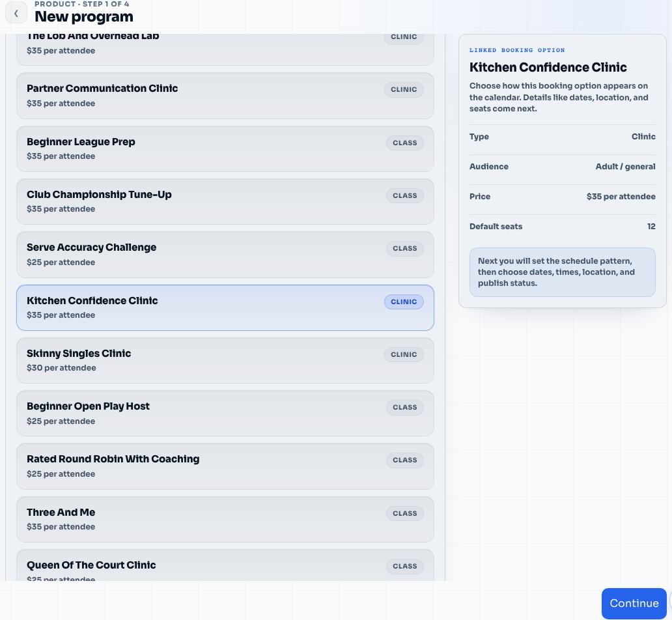The height and width of the screenshot is (620, 672).
Task: Go back using the chevron icon
Action: 16,13
